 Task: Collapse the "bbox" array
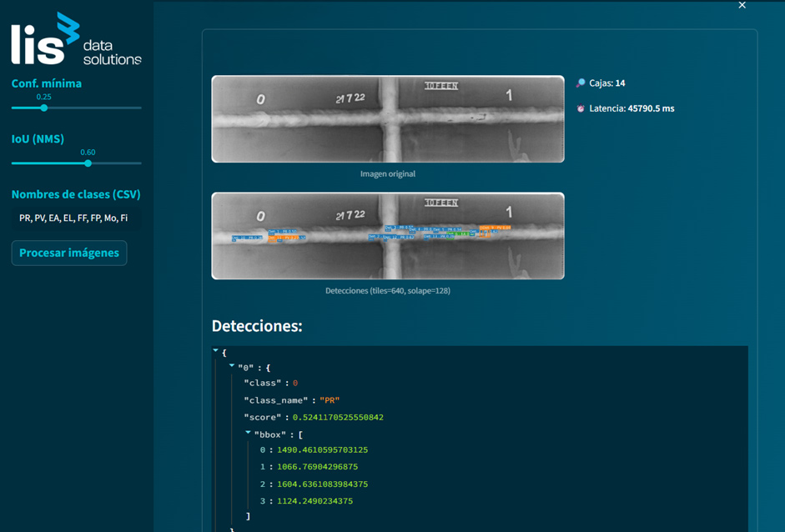click(248, 433)
